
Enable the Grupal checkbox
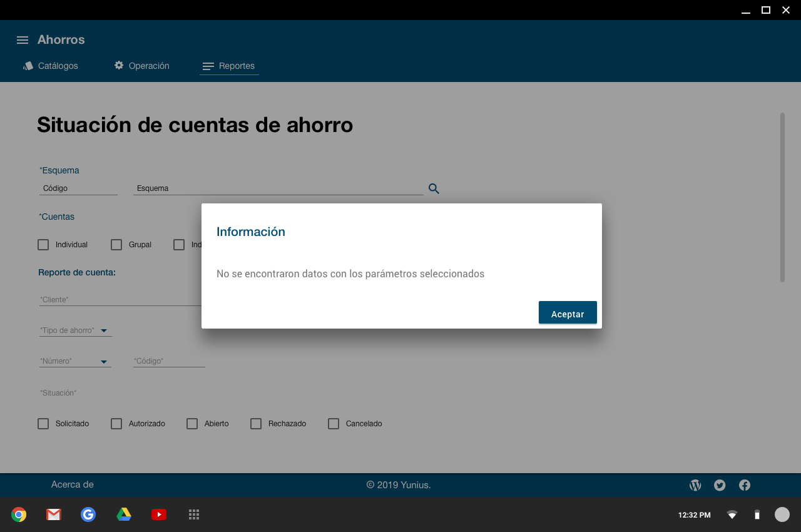(x=116, y=245)
